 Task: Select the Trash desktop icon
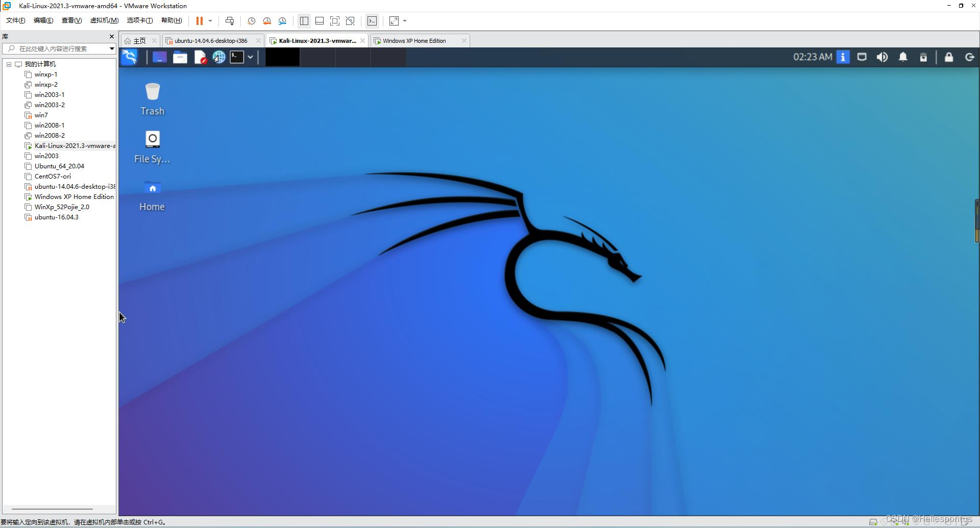click(152, 99)
